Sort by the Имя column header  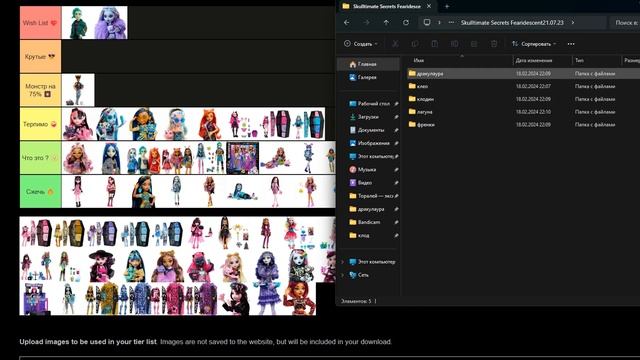pyautogui.click(x=419, y=60)
